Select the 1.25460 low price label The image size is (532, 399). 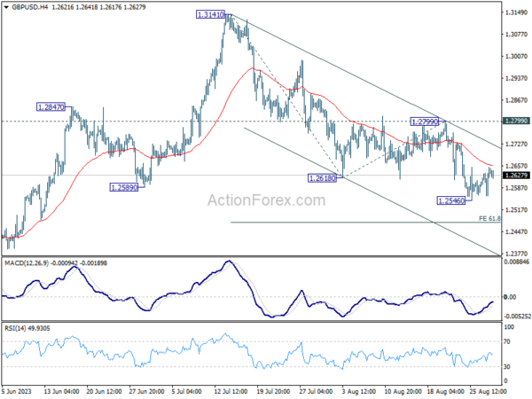[x=451, y=201]
